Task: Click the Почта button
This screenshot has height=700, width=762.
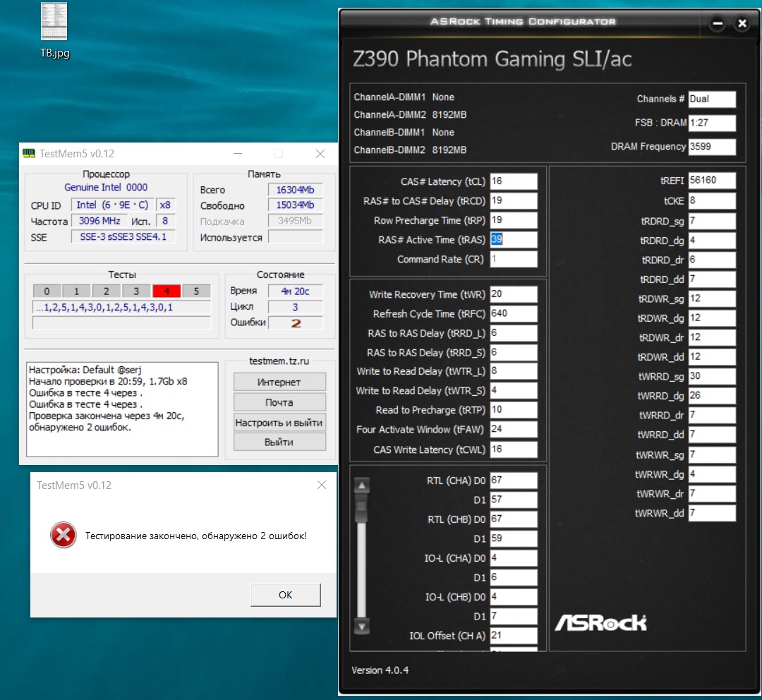Action: click(279, 402)
